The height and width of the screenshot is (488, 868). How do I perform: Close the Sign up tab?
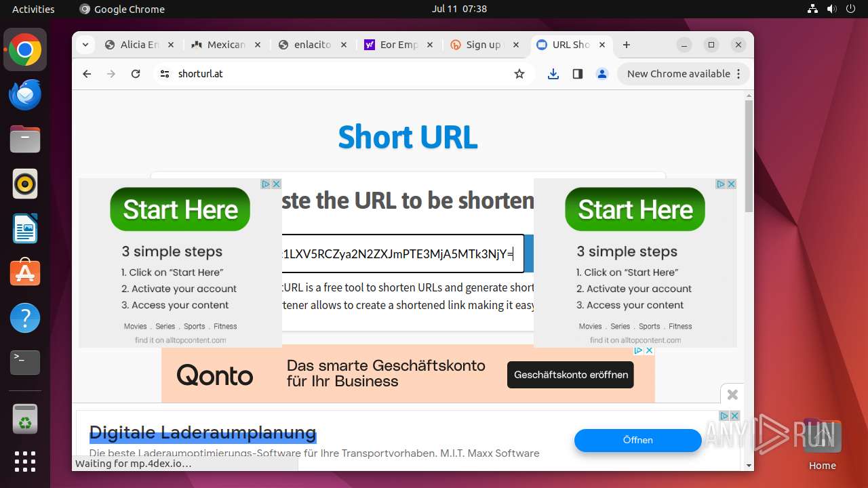517,45
